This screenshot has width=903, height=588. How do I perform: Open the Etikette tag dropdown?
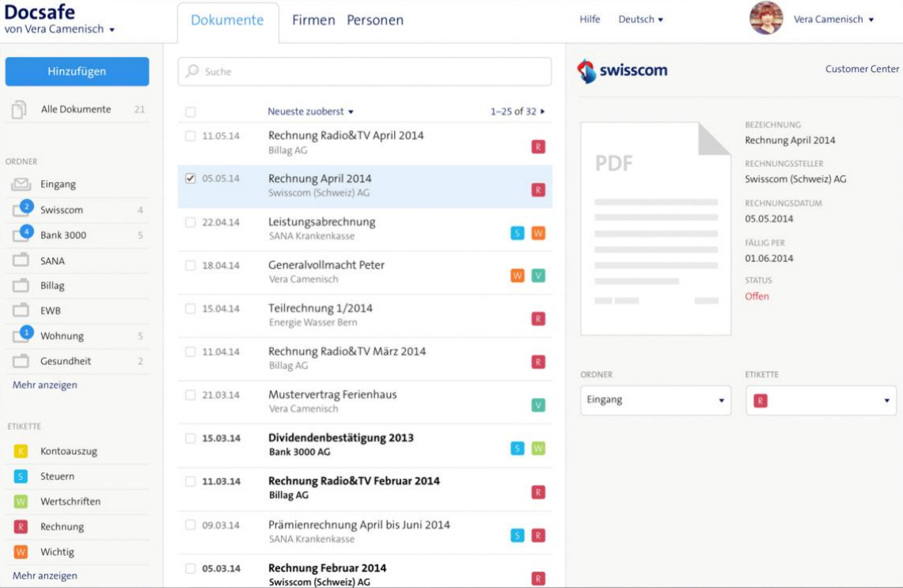click(x=821, y=400)
